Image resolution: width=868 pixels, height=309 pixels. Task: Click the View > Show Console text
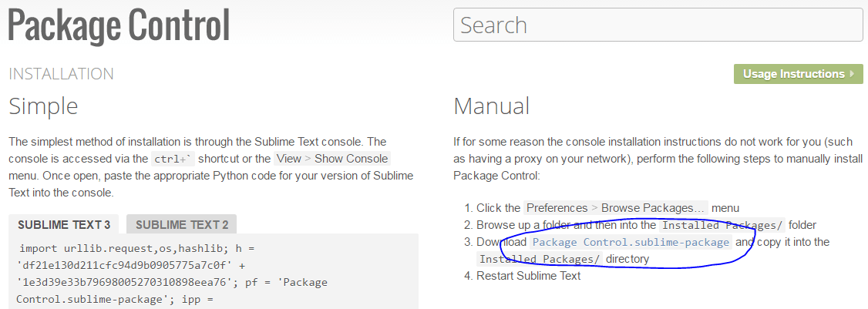point(331,159)
